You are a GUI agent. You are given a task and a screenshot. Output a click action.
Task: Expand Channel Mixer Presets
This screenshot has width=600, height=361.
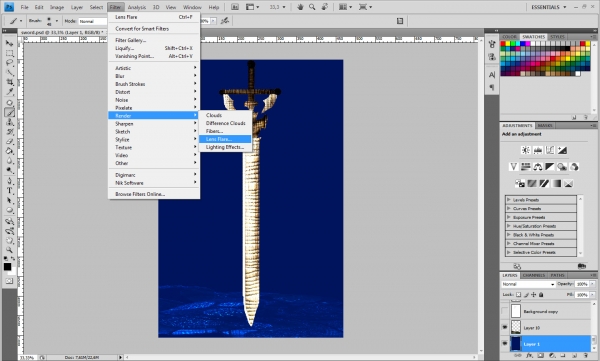click(x=509, y=243)
